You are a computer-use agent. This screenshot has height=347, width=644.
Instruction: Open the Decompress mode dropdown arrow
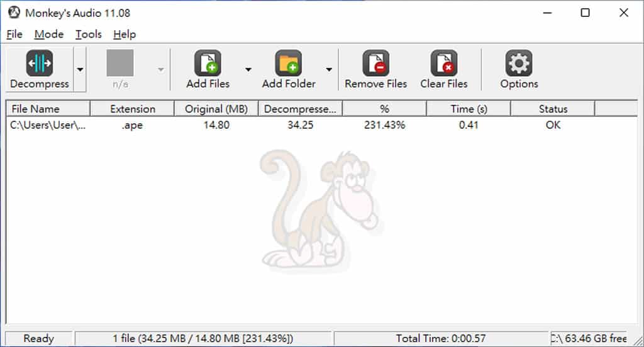[x=80, y=69]
